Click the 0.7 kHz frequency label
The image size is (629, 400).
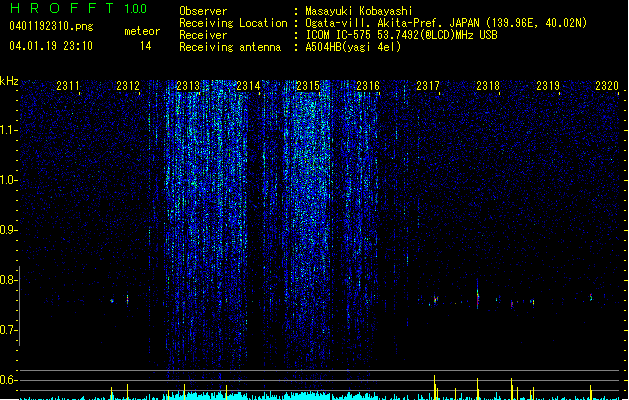[8, 330]
